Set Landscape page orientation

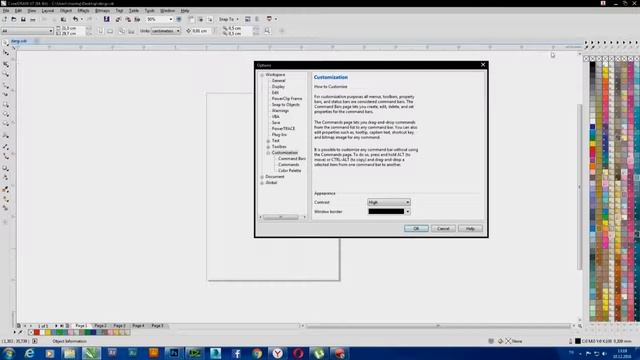[x=110, y=31]
